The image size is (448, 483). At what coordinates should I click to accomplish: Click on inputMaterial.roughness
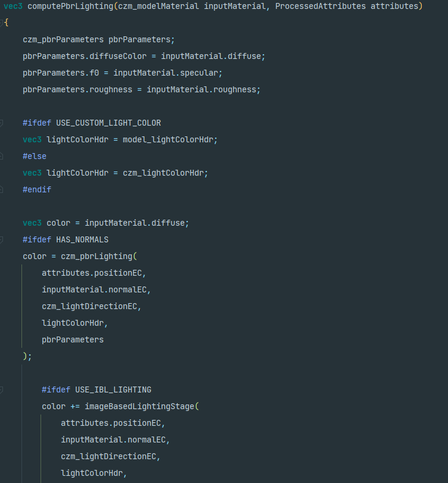pos(204,90)
